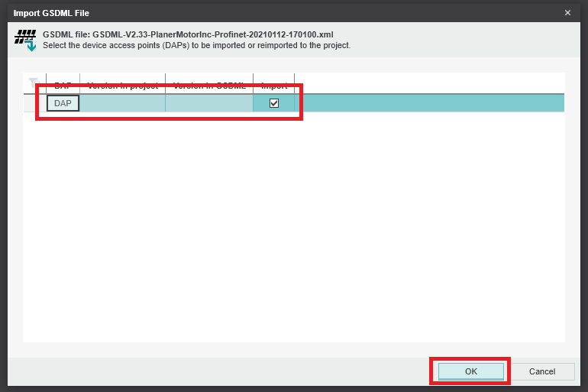This screenshot has height=392, width=588.
Task: Click the Version in GSDML column header
Action: coord(208,86)
